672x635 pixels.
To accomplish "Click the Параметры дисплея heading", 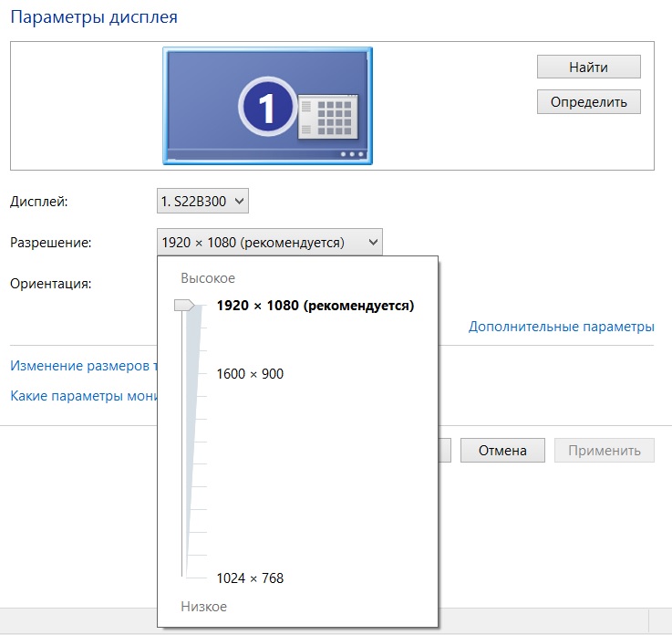I will pos(94,16).
